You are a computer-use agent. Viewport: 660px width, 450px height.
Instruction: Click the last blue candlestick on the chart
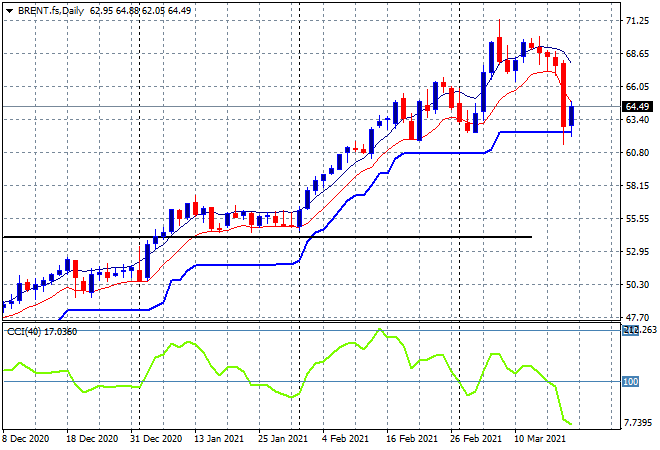(x=572, y=116)
